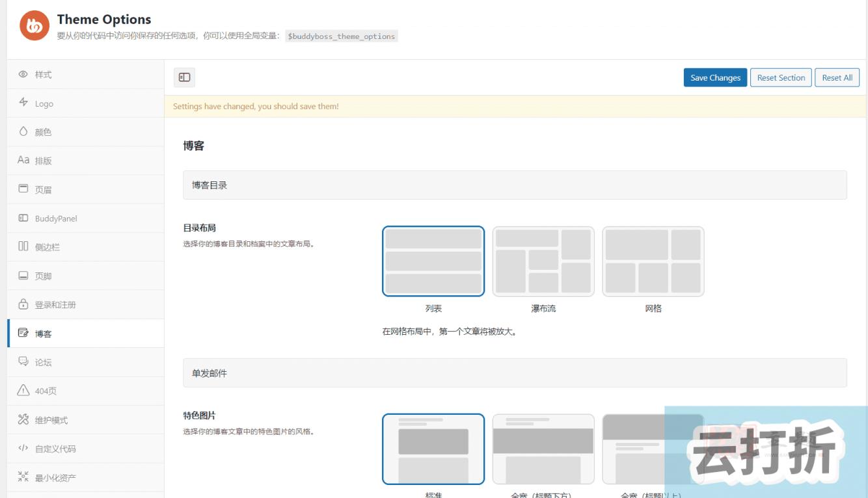Click the 博客目录 section heading bar
Screen dimensions: 868x498
tap(515, 185)
